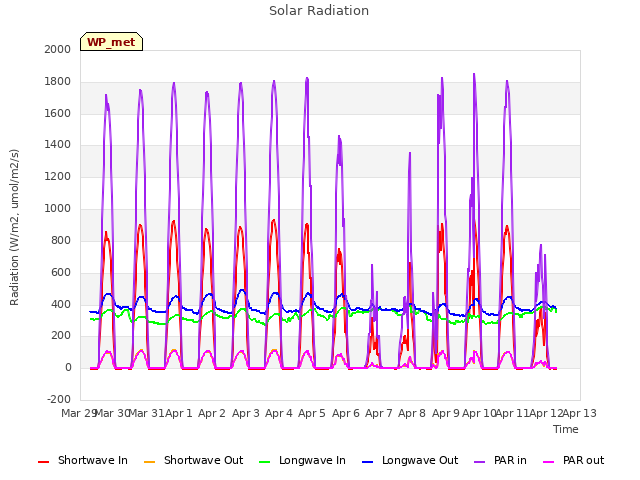Click the 600 y-axis tick label

click(x=61, y=272)
